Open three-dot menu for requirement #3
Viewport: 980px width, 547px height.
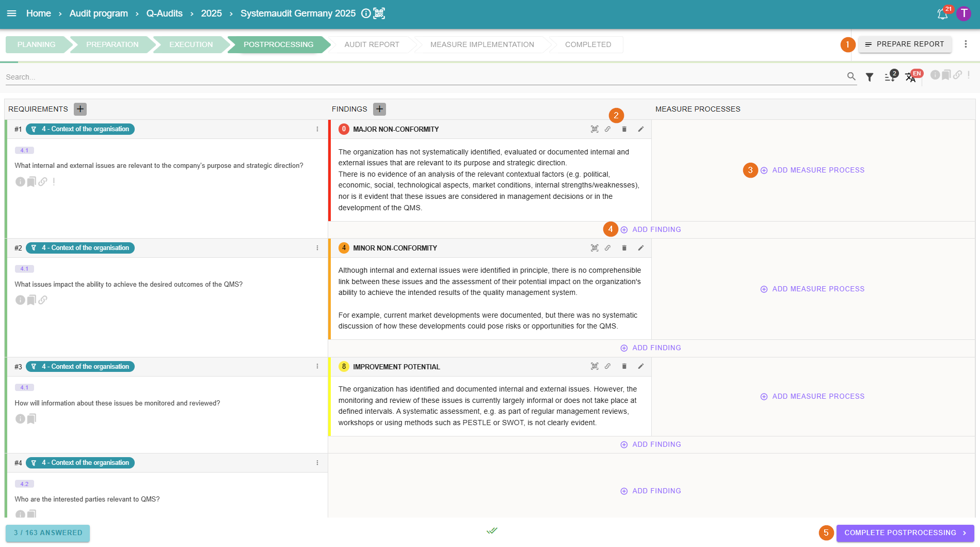(317, 366)
